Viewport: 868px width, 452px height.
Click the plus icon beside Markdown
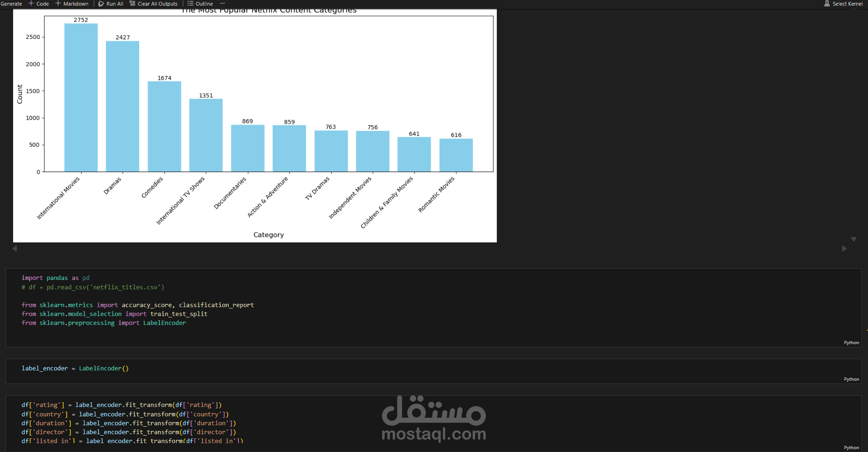[58, 3]
